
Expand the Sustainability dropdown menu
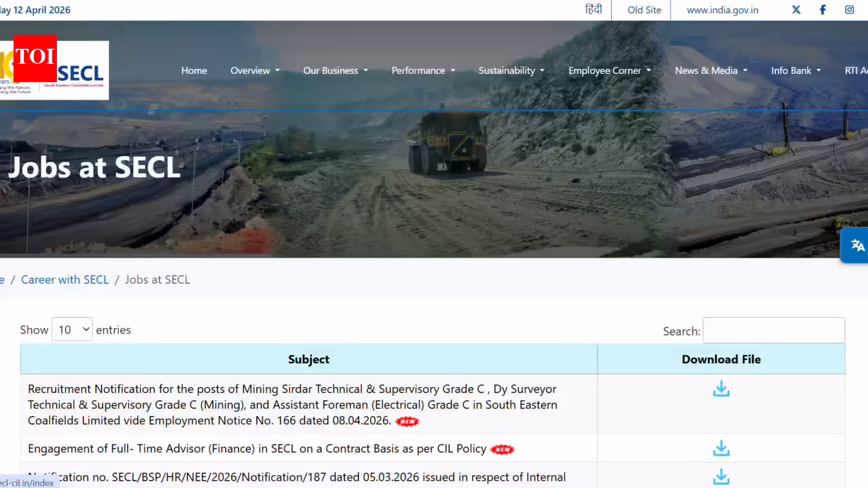click(511, 70)
